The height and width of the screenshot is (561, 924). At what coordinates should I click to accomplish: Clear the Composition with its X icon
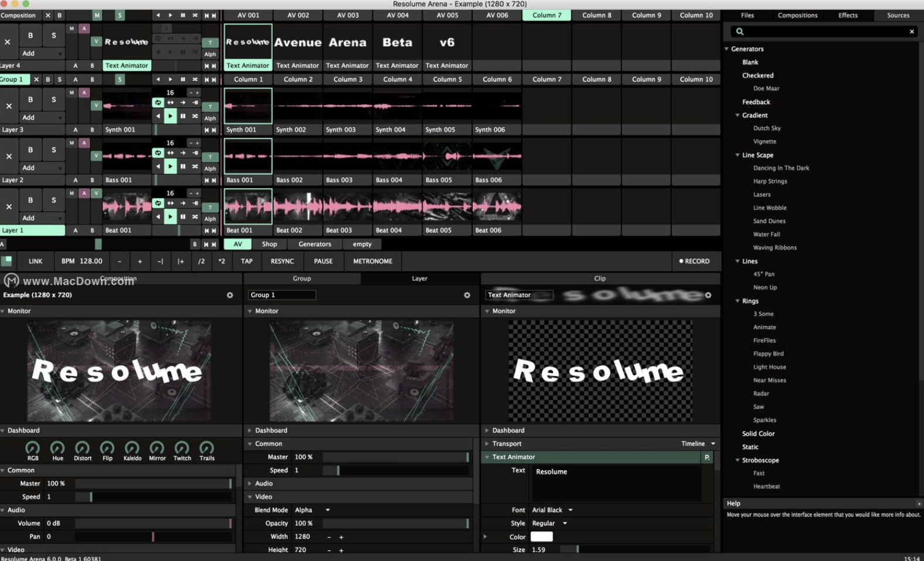pyautogui.click(x=48, y=15)
